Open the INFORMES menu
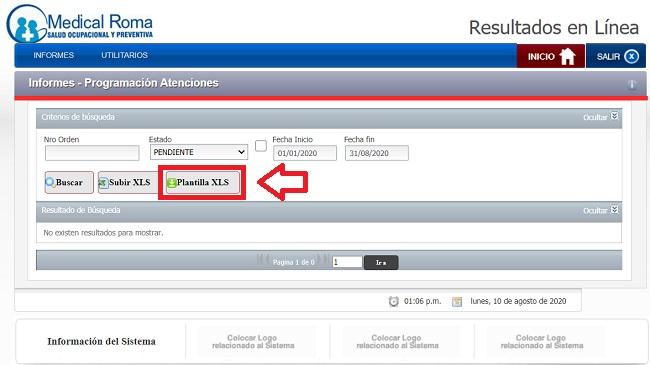650x365 pixels. [x=53, y=55]
